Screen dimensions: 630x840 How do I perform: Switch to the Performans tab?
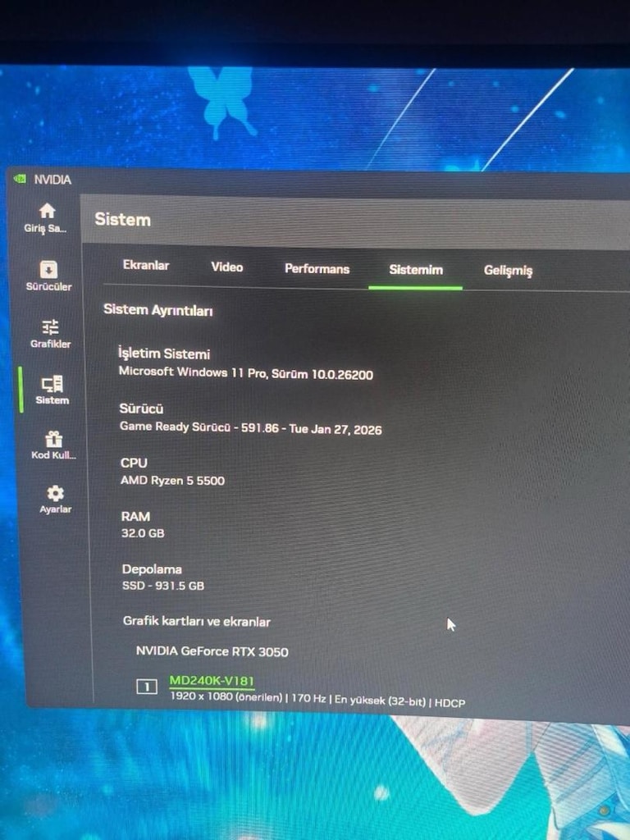317,269
